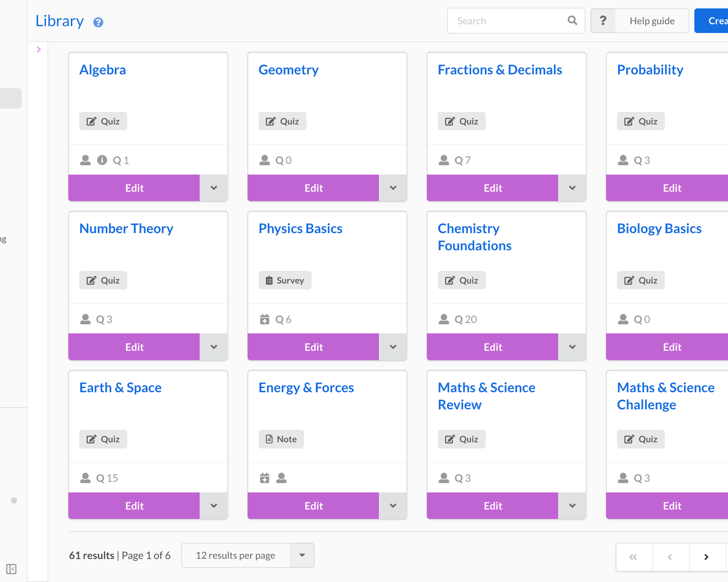The height and width of the screenshot is (582, 728).
Task: Click the user icon on Energy & Forces card
Action: click(x=282, y=478)
